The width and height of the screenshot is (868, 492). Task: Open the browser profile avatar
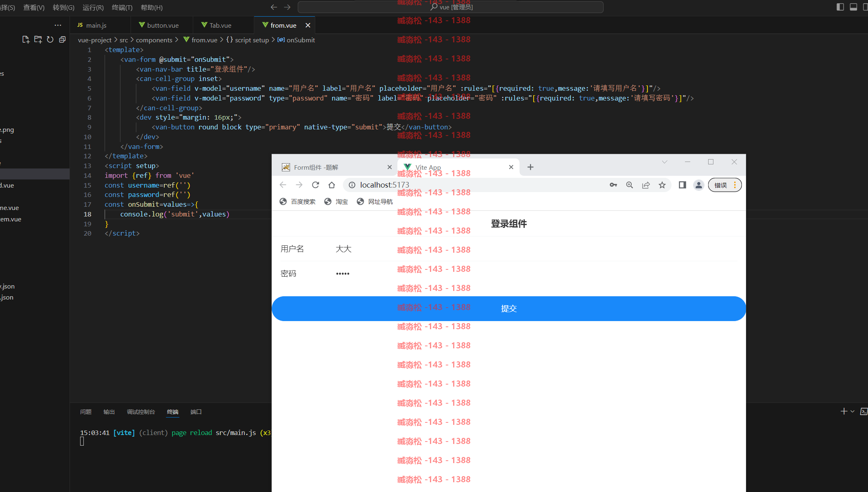(699, 185)
